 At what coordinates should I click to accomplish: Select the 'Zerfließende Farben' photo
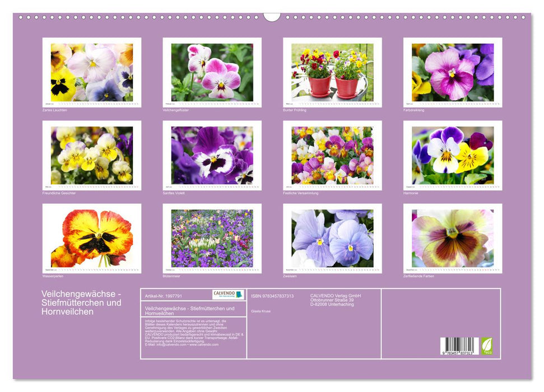pos(453,238)
